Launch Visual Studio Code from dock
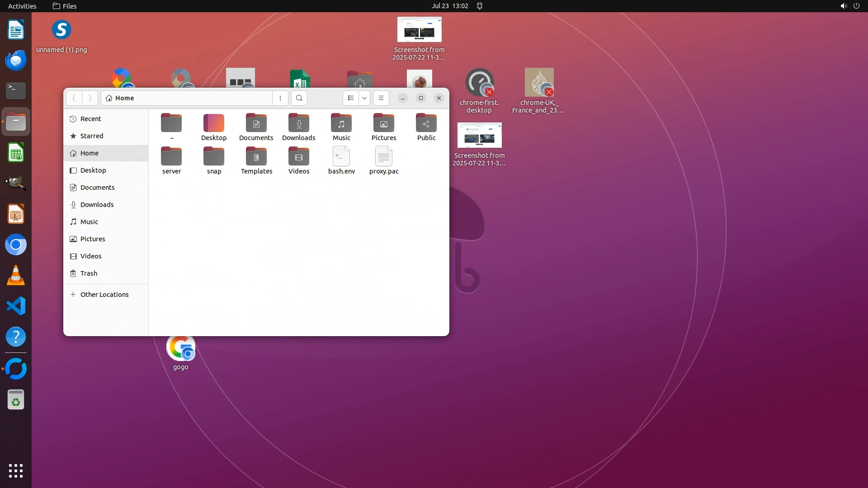 [x=16, y=306]
